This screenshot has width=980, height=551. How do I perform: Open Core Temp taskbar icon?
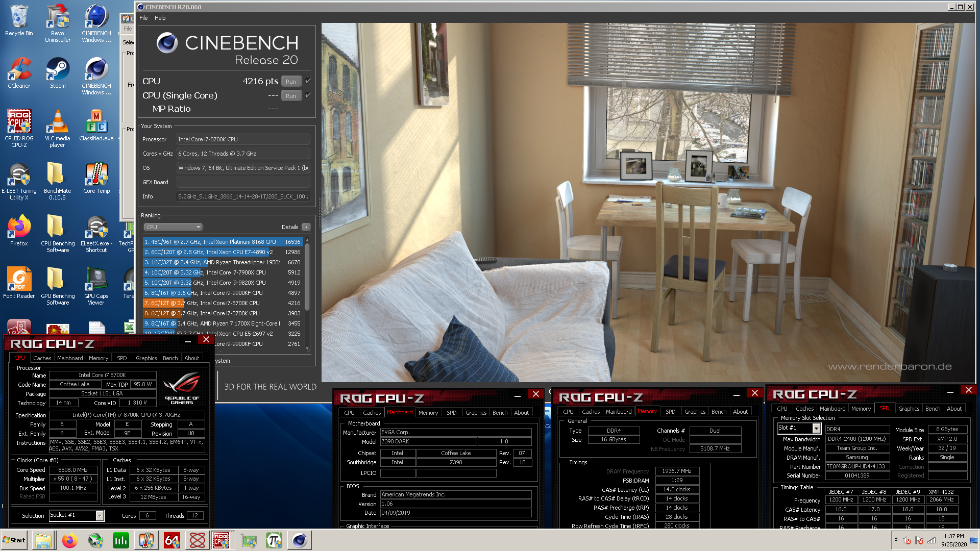pos(146,540)
